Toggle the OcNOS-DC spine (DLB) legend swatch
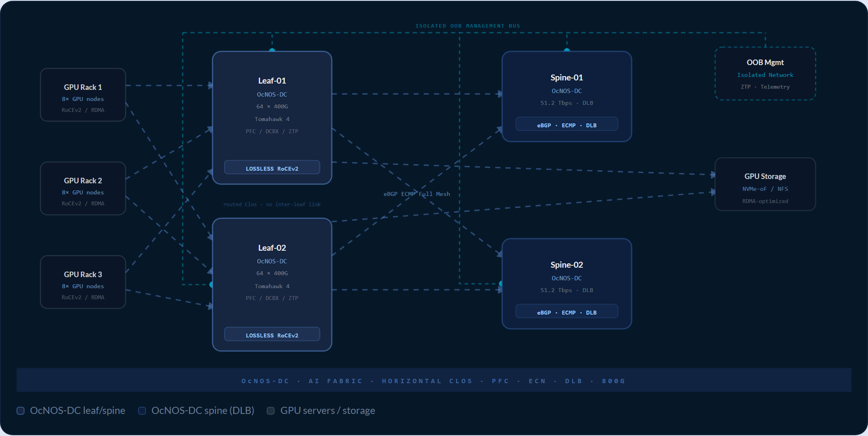The height and width of the screenshot is (436, 868). pos(142,411)
